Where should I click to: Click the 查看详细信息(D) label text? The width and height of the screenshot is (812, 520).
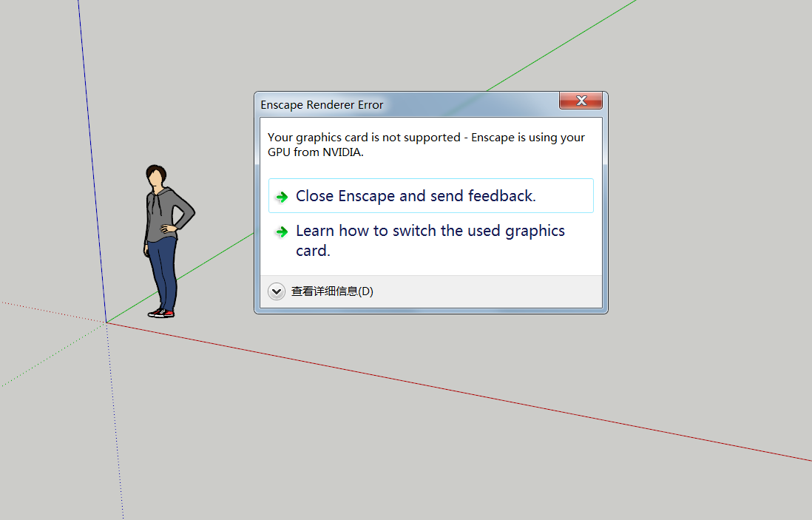tap(332, 291)
